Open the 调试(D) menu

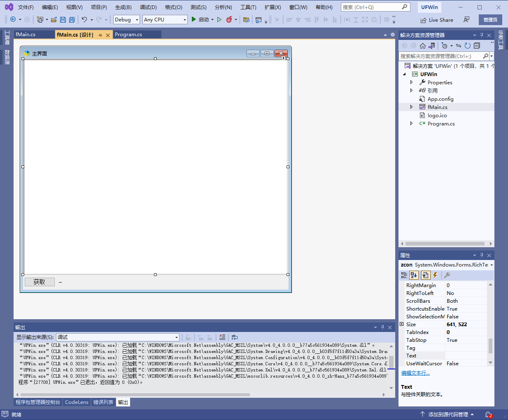click(148, 7)
